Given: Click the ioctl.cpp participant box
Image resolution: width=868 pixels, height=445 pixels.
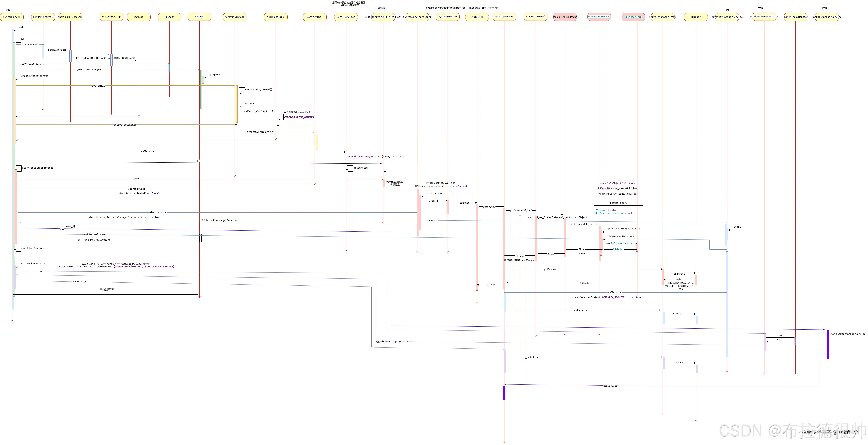Looking at the screenshot, I should tap(139, 17).
